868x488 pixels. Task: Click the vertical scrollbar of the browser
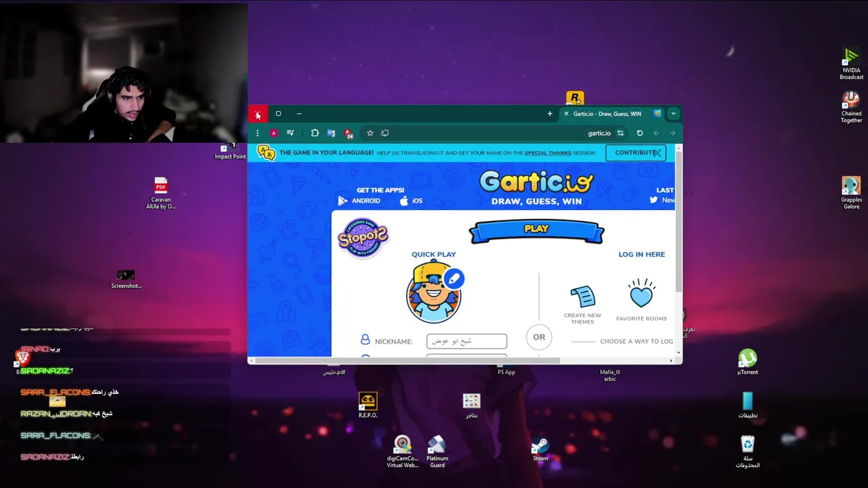point(679,220)
